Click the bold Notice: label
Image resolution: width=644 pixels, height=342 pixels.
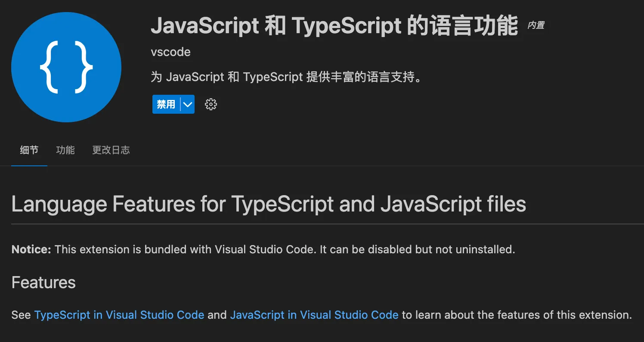coord(31,249)
